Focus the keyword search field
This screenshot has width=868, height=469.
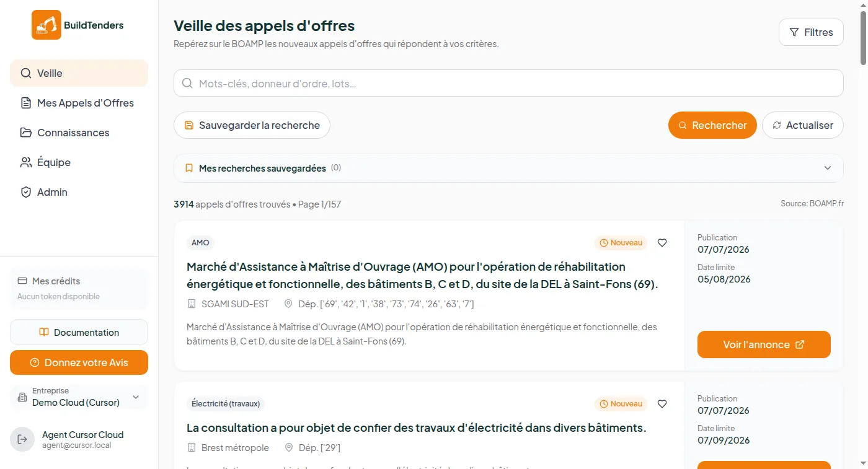(x=508, y=83)
